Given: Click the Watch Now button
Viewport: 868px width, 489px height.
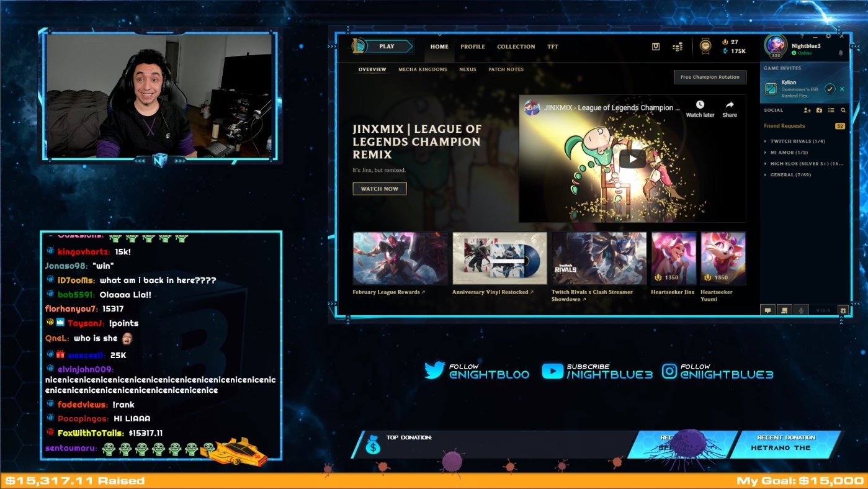Looking at the screenshot, I should click(x=380, y=189).
